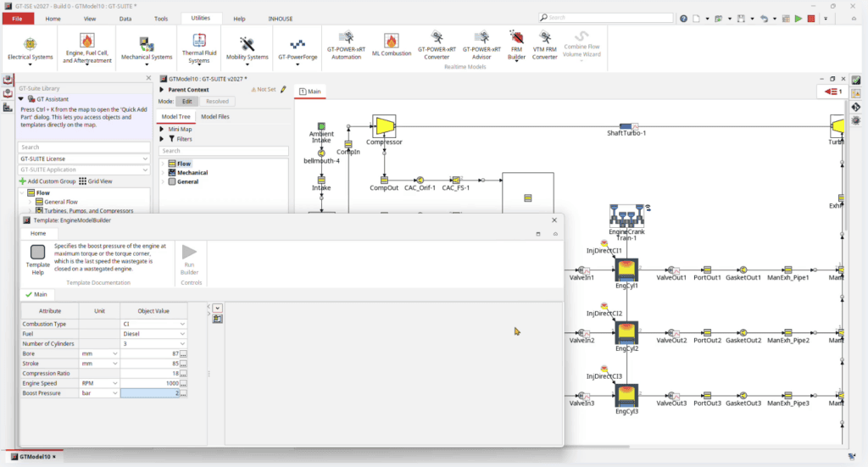Image resolution: width=868 pixels, height=467 pixels.
Task: Click library Search field
Action: pyautogui.click(x=84, y=147)
